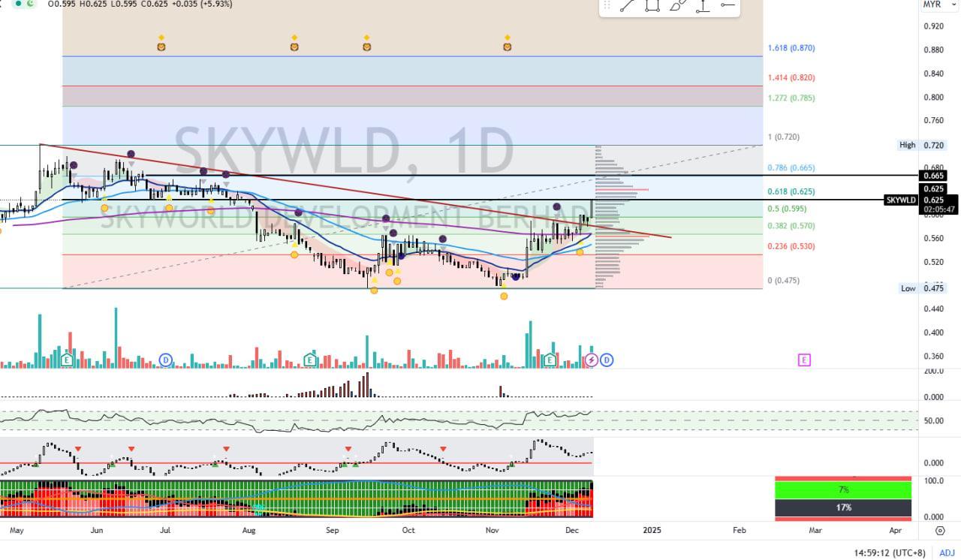The width and height of the screenshot is (961, 560).
Task: Click the dark 17% indicator bar
Action: coord(843,507)
